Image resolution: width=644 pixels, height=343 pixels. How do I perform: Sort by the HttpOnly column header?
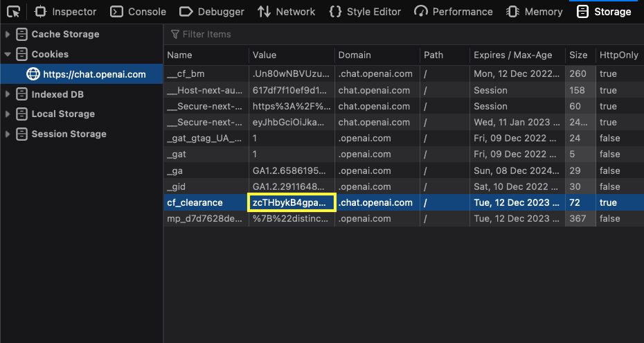(620, 55)
